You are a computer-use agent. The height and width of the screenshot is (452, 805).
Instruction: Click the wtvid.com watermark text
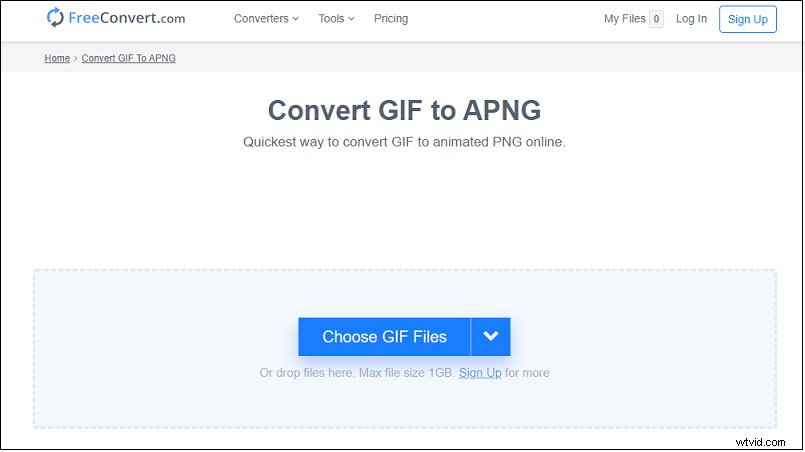click(x=760, y=442)
